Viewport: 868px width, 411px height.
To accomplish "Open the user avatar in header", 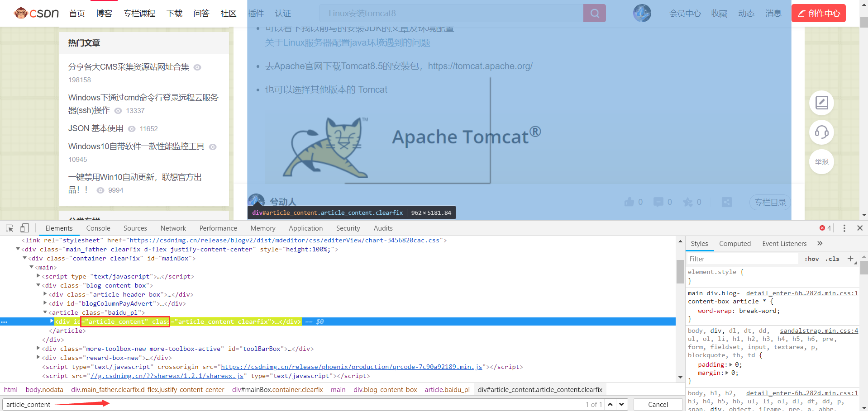I will [642, 13].
